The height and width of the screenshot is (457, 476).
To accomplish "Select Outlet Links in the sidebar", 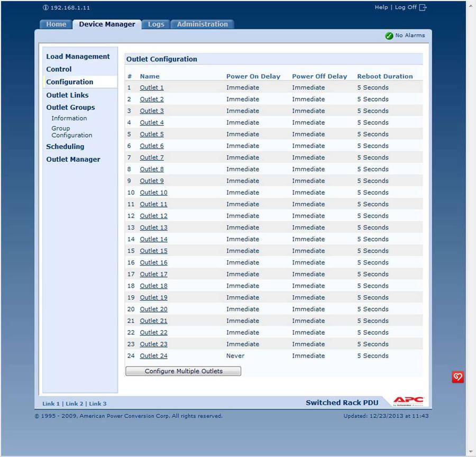I will point(67,95).
